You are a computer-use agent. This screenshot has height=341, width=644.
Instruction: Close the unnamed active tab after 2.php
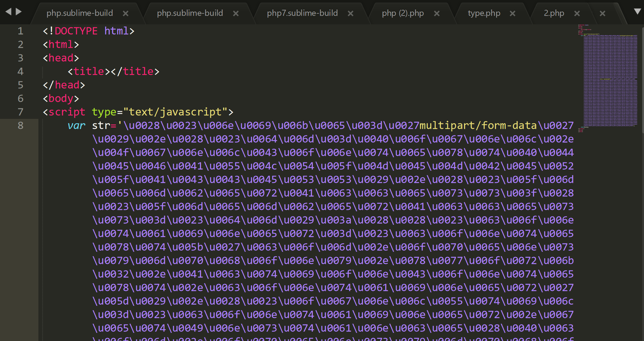[x=602, y=14]
